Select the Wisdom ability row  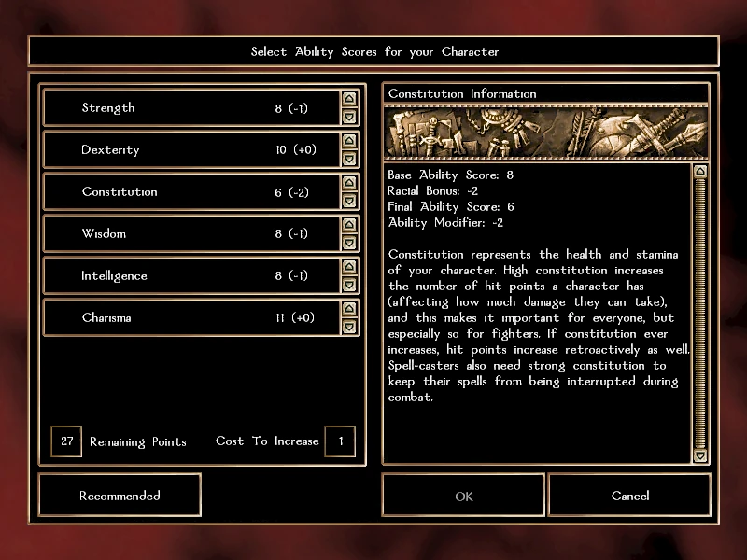191,233
